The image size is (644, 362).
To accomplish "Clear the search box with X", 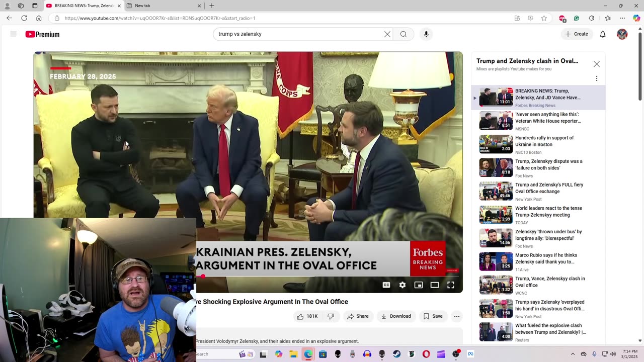I will coord(387,34).
